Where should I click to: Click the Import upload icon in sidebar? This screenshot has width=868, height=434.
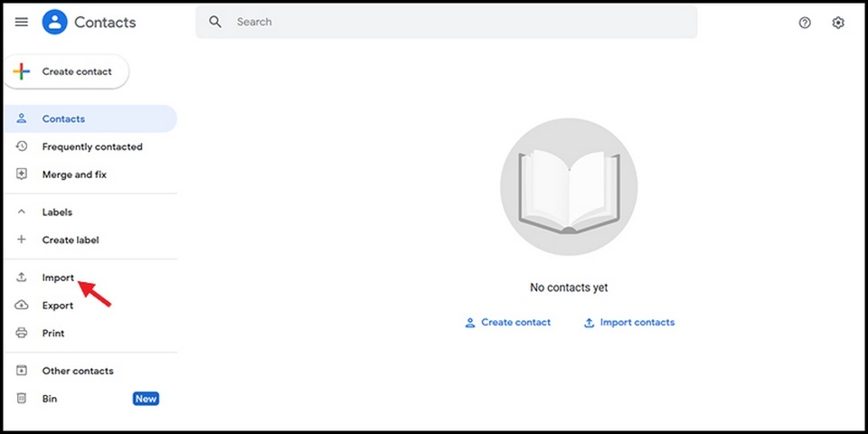(x=22, y=278)
